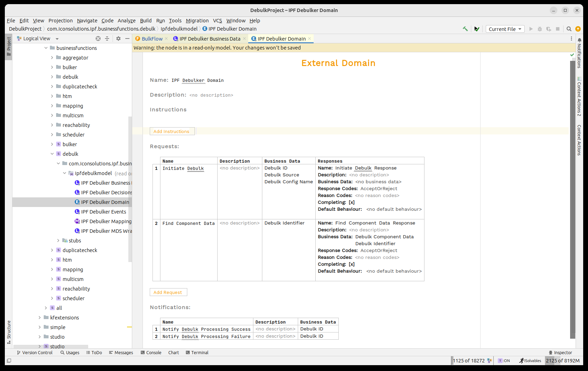The image size is (588, 371).
Task: Select IPF Debulker Events in project tree
Action: click(103, 212)
